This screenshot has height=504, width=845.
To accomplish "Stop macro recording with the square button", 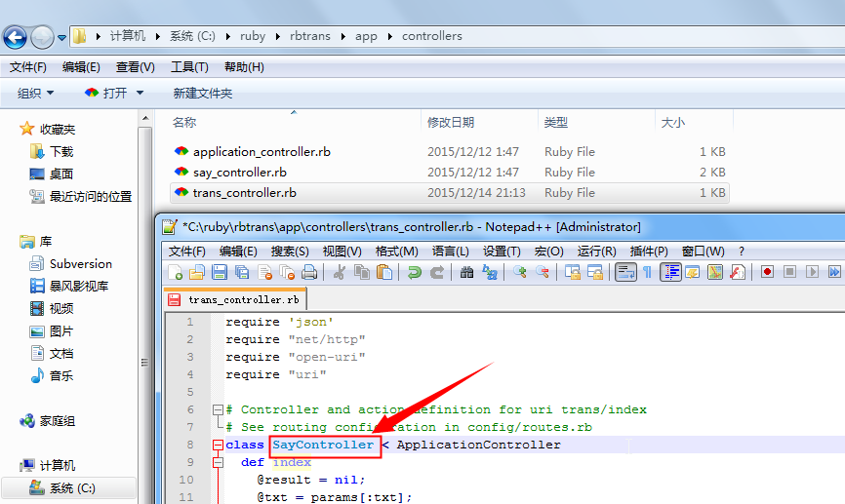I will click(789, 272).
